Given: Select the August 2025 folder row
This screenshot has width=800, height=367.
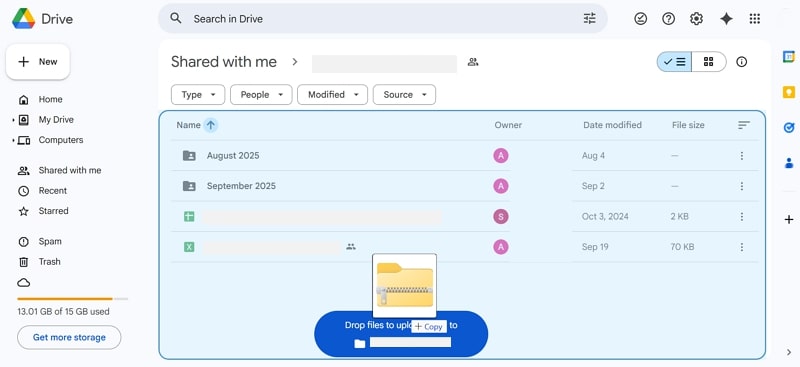Looking at the screenshot, I should (x=464, y=156).
